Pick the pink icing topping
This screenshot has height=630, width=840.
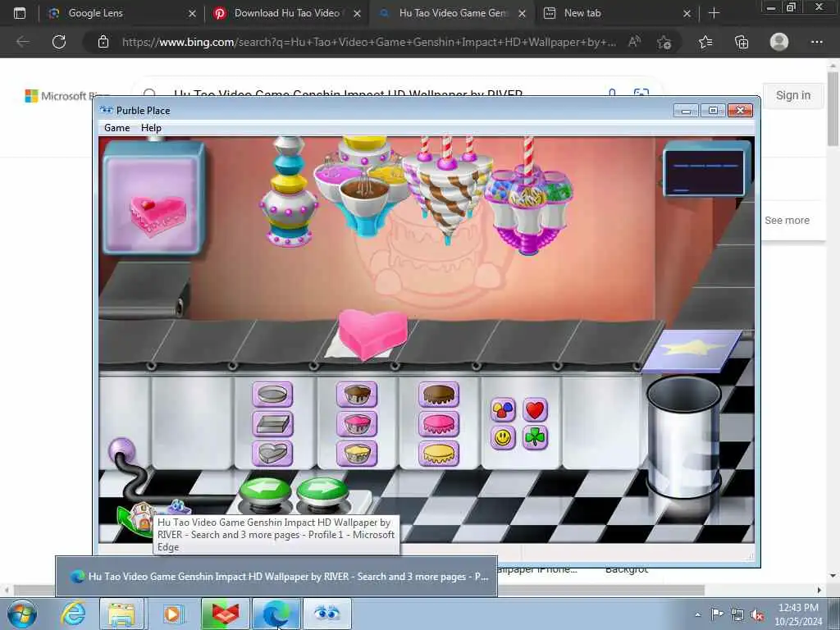(x=439, y=424)
